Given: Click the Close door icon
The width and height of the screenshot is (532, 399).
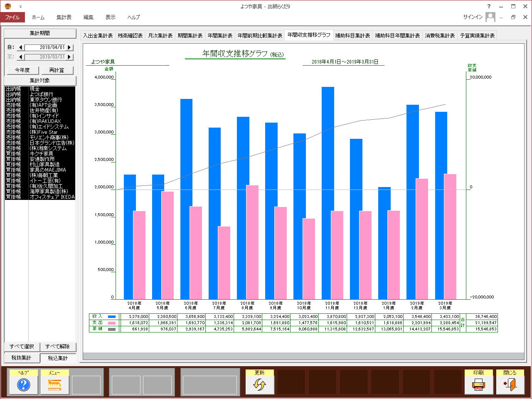Looking at the screenshot, I should click(510, 385).
